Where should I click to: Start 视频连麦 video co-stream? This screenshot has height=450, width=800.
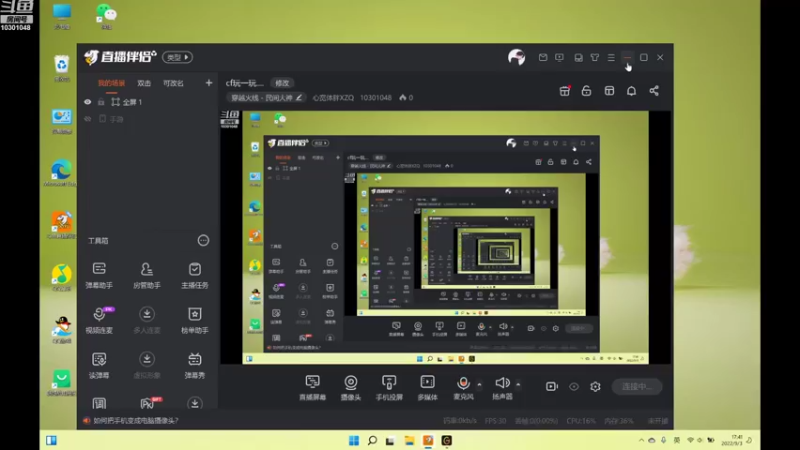click(99, 320)
